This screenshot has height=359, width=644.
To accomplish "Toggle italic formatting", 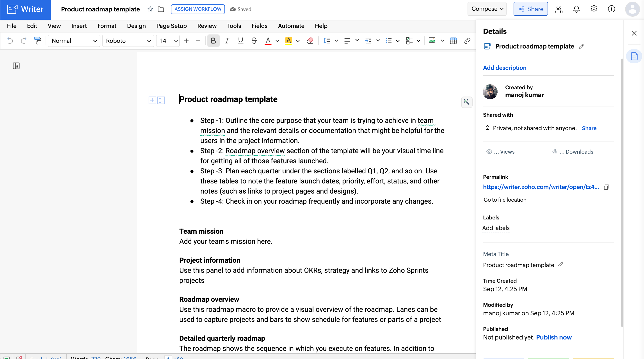I will point(227,41).
